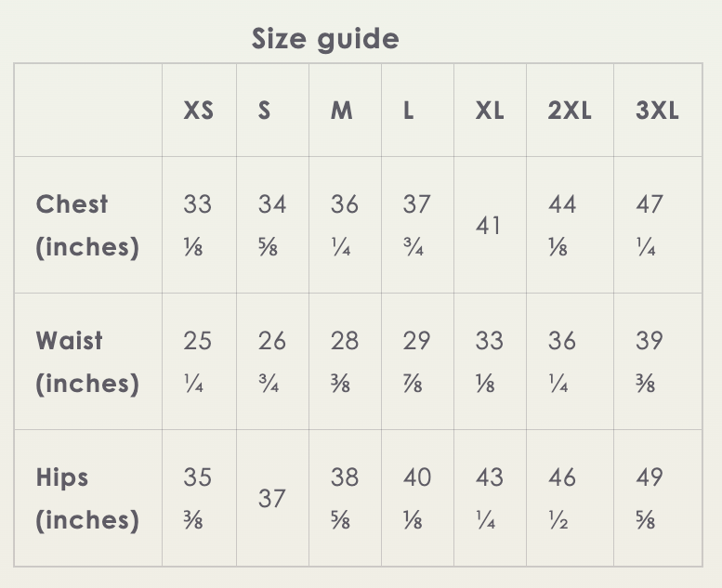The width and height of the screenshot is (722, 588).
Task: Click the XS waist measurement 25 ¼
Action: [197, 362]
